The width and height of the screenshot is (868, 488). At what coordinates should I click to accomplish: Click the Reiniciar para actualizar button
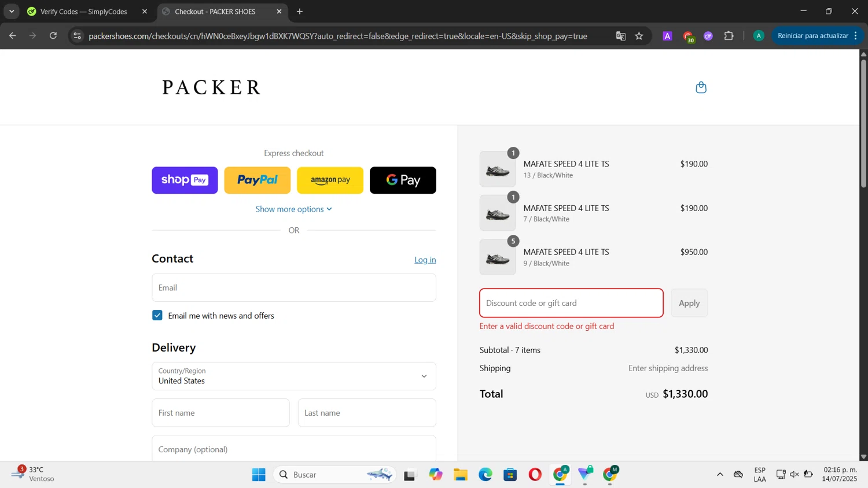coord(812,36)
